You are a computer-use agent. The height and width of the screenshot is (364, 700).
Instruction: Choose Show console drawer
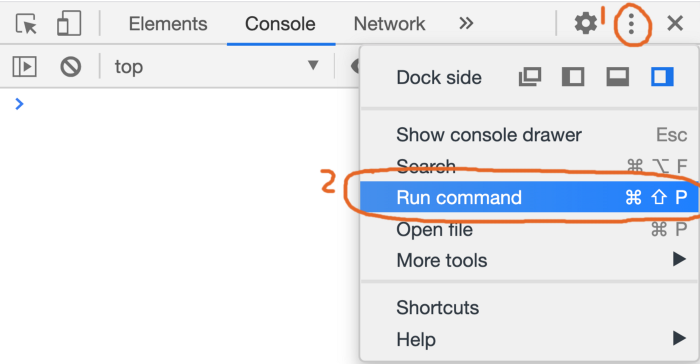point(529,134)
